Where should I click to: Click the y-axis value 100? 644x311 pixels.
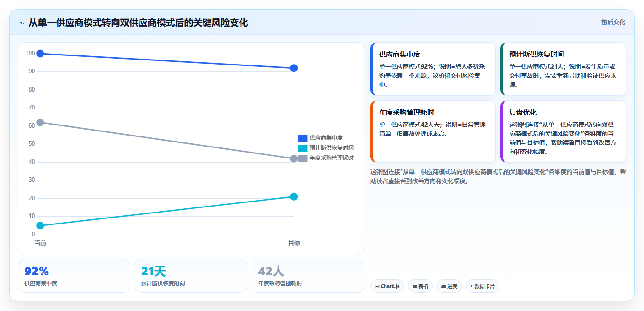pyautogui.click(x=30, y=54)
